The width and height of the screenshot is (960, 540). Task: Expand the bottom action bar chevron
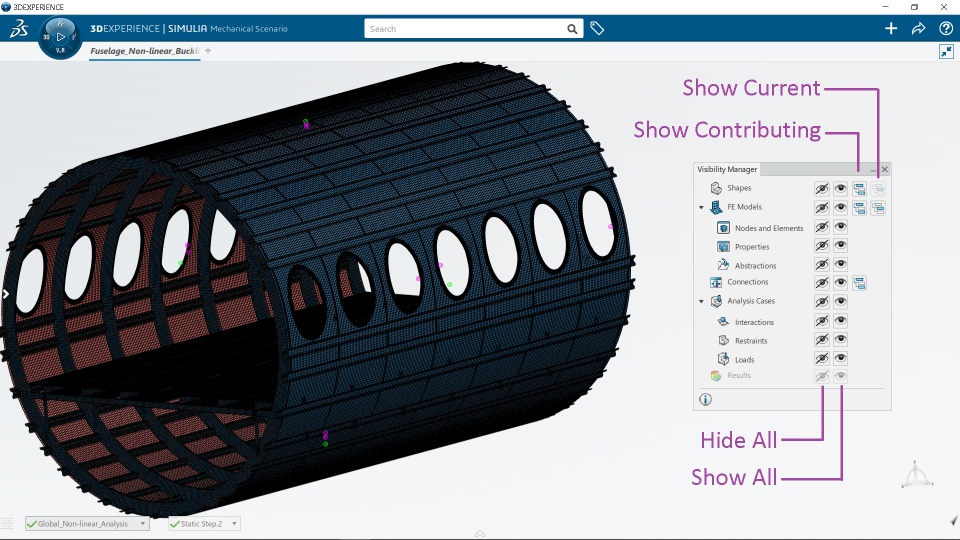(x=480, y=534)
